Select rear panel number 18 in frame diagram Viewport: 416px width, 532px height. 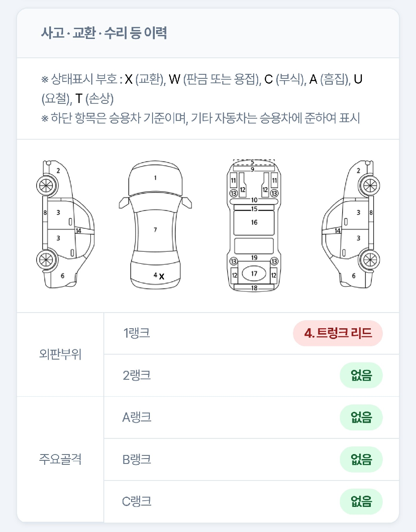click(x=254, y=288)
